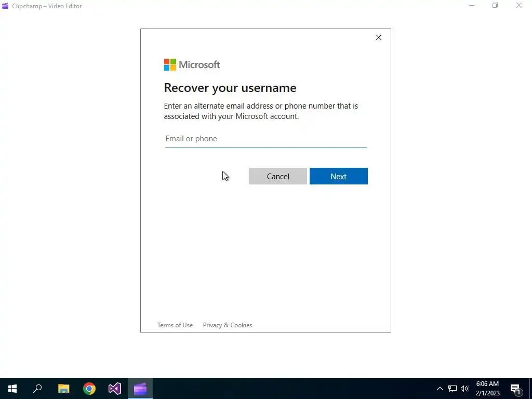Open the network status tray icon
The height and width of the screenshot is (399, 532).
pyautogui.click(x=453, y=389)
